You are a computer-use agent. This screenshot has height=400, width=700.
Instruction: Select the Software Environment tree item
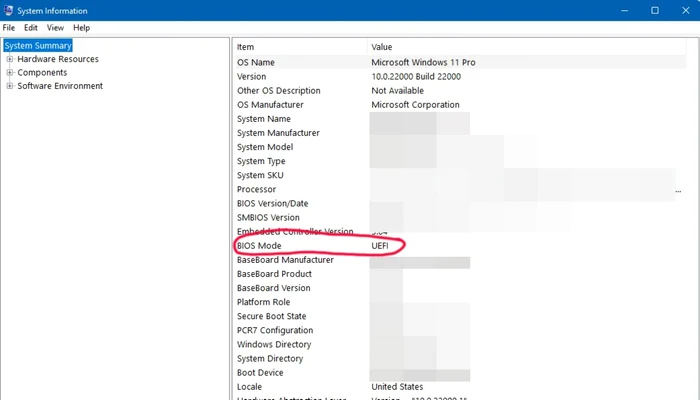click(x=60, y=86)
